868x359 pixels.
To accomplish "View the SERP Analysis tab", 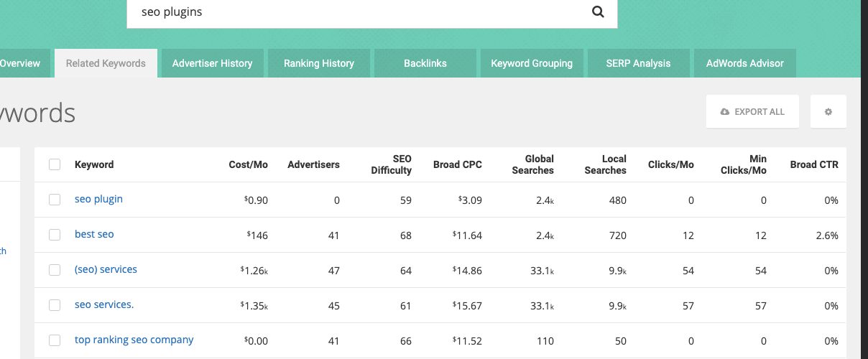I will point(638,63).
